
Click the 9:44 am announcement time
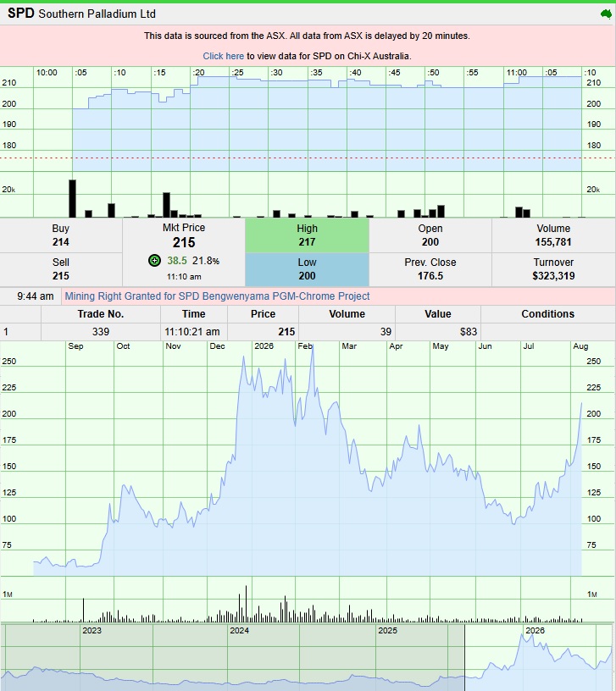[x=36, y=296]
